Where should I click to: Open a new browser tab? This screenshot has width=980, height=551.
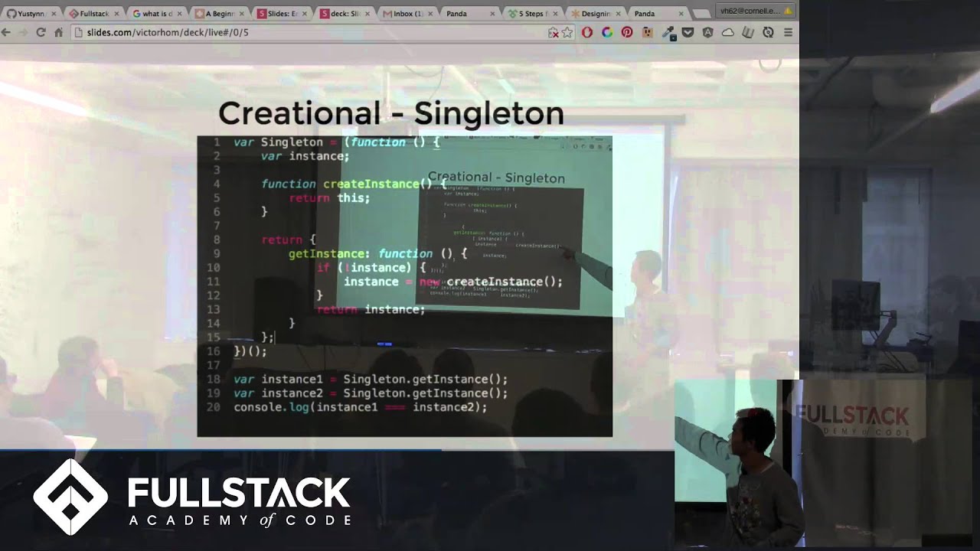tap(702, 13)
